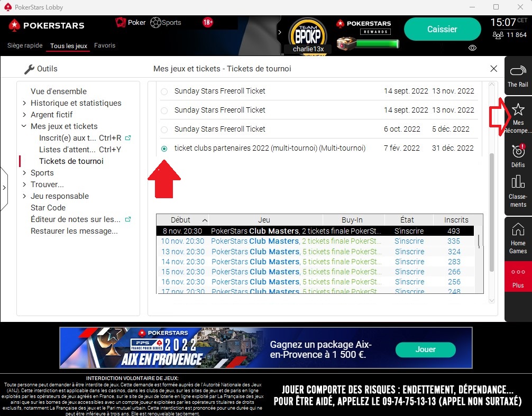Click Inscrits value 335
The width and height of the screenshot is (532, 416).
(454, 241)
